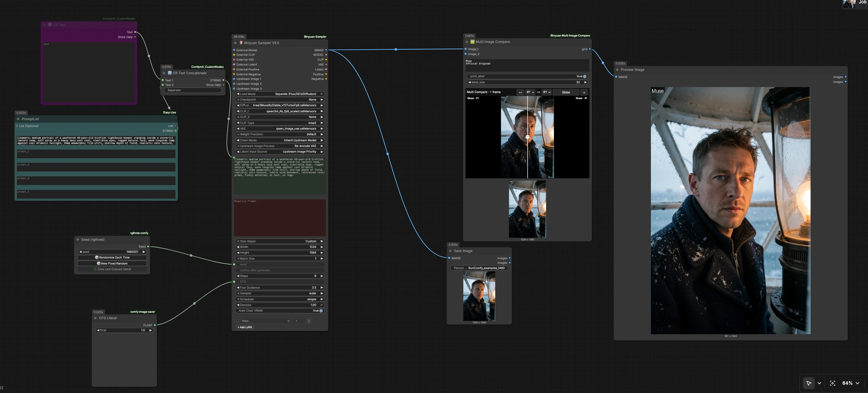Click the Size Helper selector showing Custom

(x=280, y=241)
